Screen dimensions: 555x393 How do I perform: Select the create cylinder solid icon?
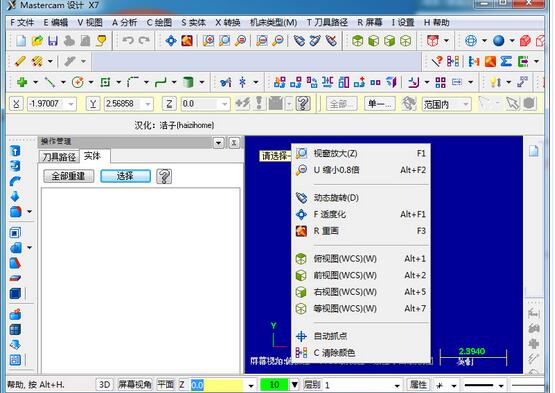[x=188, y=82]
